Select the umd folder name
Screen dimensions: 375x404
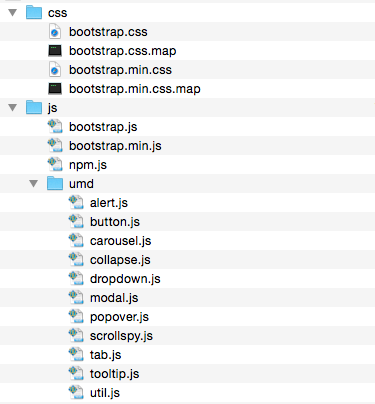coord(81,184)
